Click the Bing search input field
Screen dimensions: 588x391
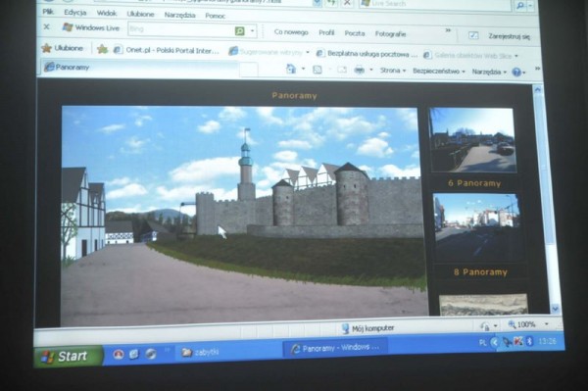tap(181, 29)
